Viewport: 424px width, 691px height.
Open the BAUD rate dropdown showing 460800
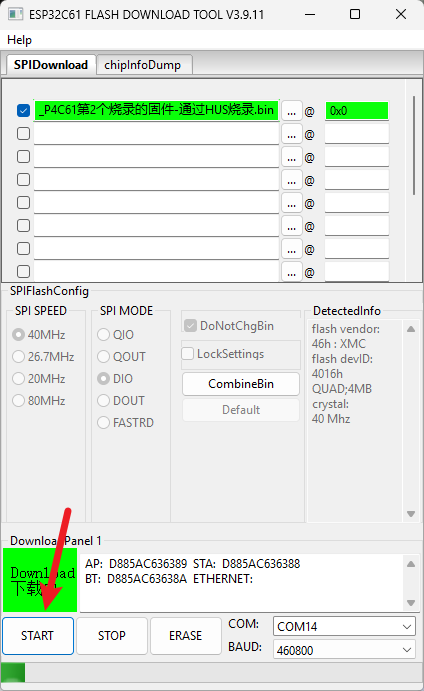(x=344, y=650)
